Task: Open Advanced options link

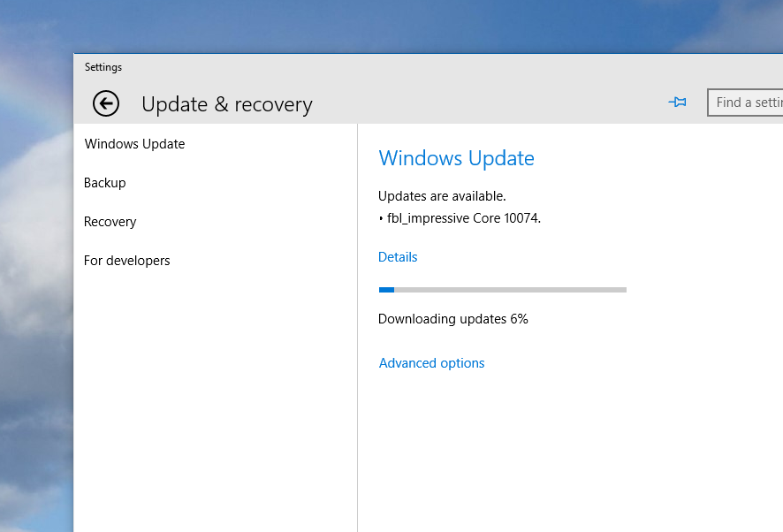Action: (431, 363)
